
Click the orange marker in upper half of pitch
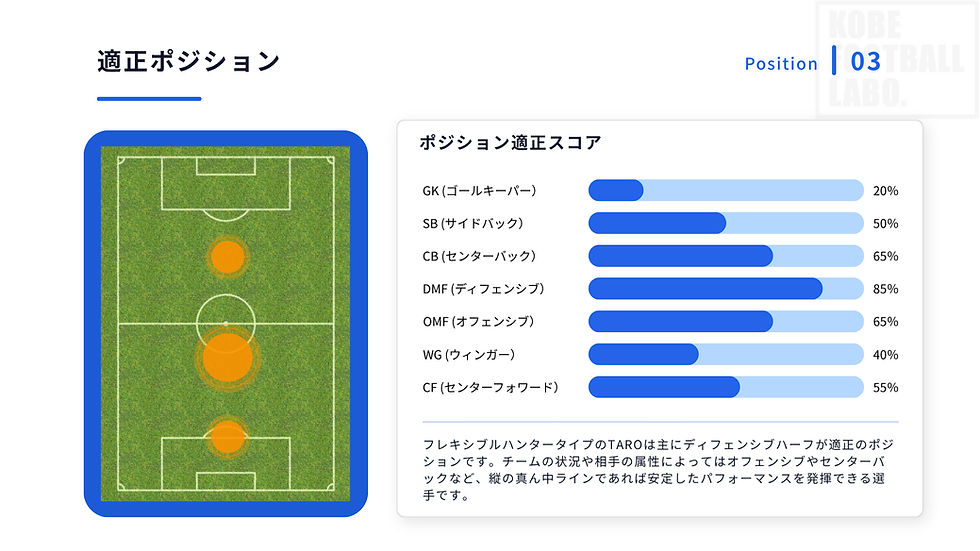click(x=228, y=257)
